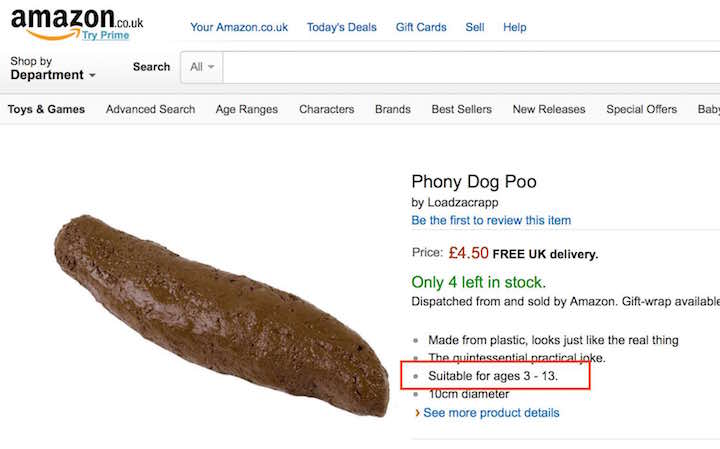
Task: Open Your Amazon.co.uk page
Action: pos(239,27)
